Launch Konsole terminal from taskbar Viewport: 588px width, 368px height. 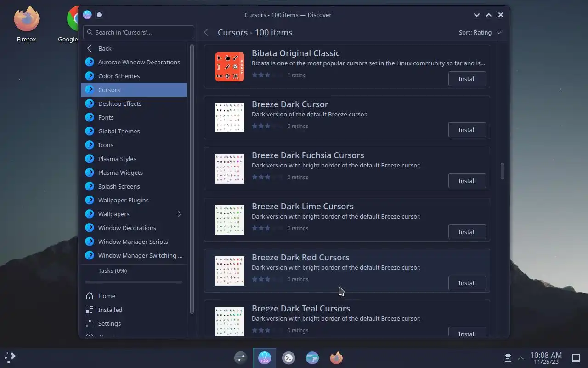(x=288, y=358)
